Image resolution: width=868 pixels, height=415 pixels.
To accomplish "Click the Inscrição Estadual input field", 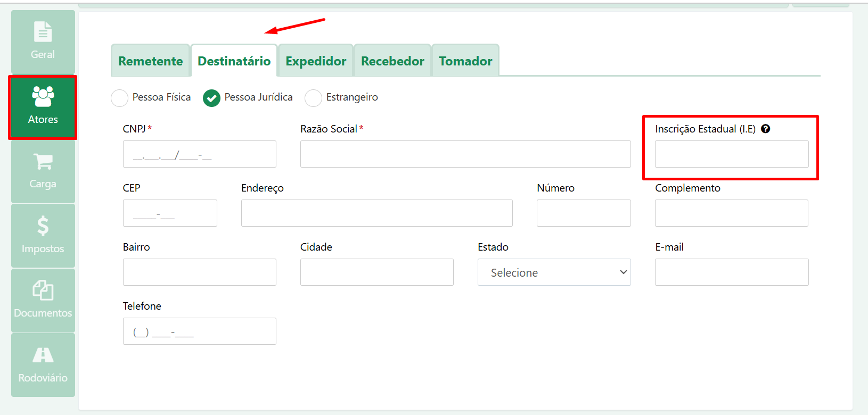I will pos(732,154).
